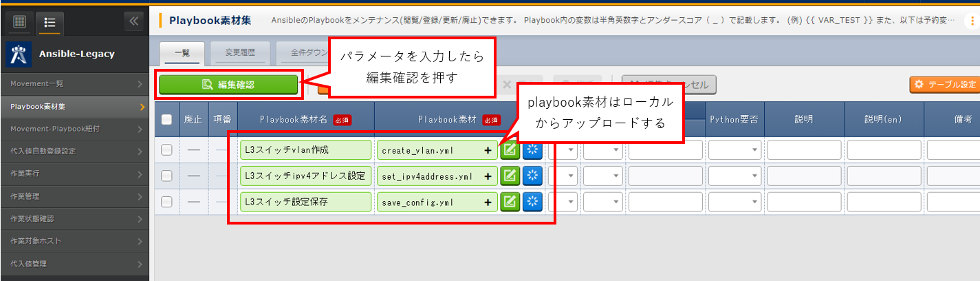Image resolution: width=980 pixels, height=281 pixels.
Task: Open 代入値自動登録設定 in the sidebar
Action: [x=74, y=152]
